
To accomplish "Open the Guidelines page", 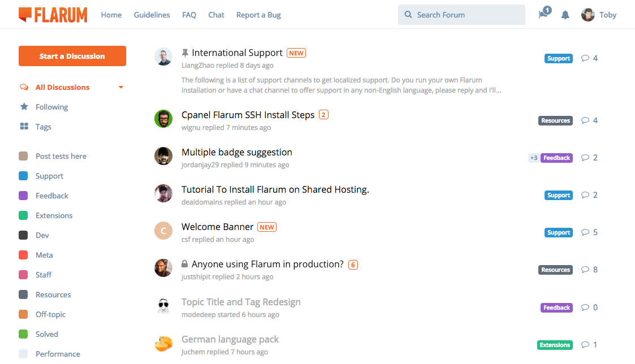I will click(x=152, y=15).
